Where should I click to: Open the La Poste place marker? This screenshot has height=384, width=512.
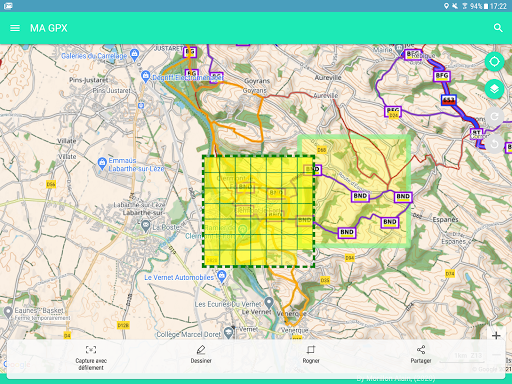click(145, 226)
